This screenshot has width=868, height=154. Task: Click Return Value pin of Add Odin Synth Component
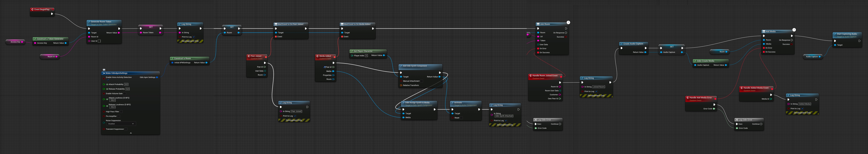439,77
